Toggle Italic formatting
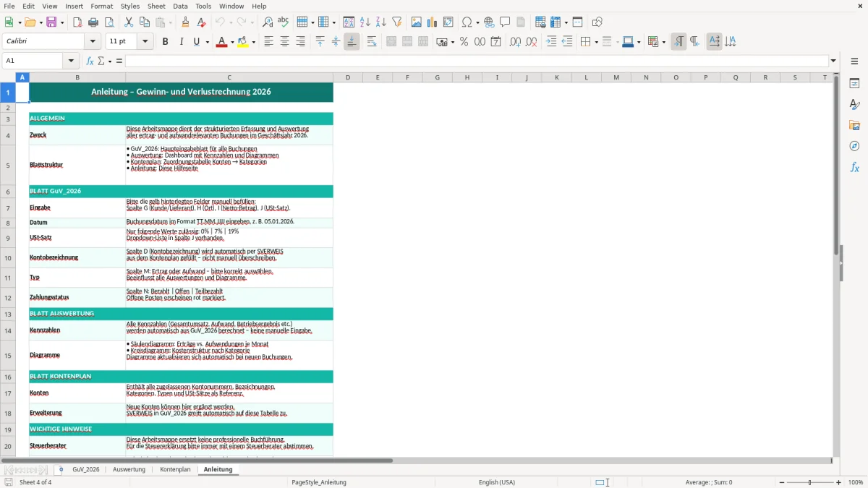Image resolution: width=868 pixels, height=488 pixels. tap(181, 42)
